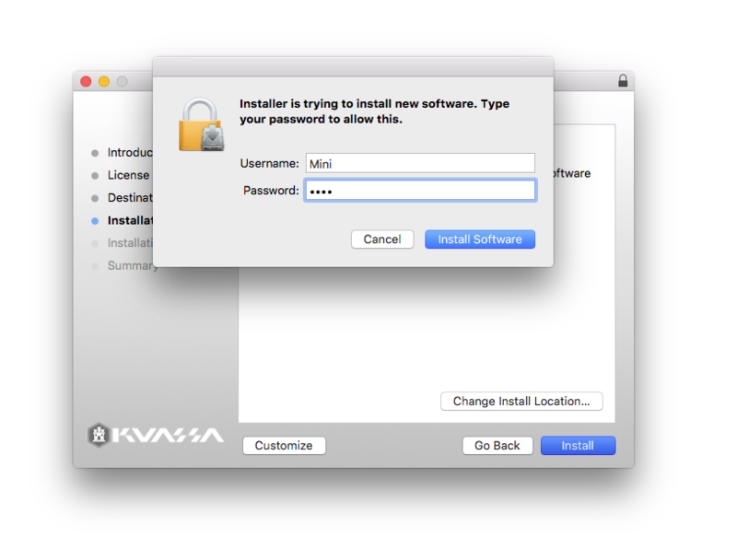Click the Kvasha brand wordmark text

tap(169, 436)
